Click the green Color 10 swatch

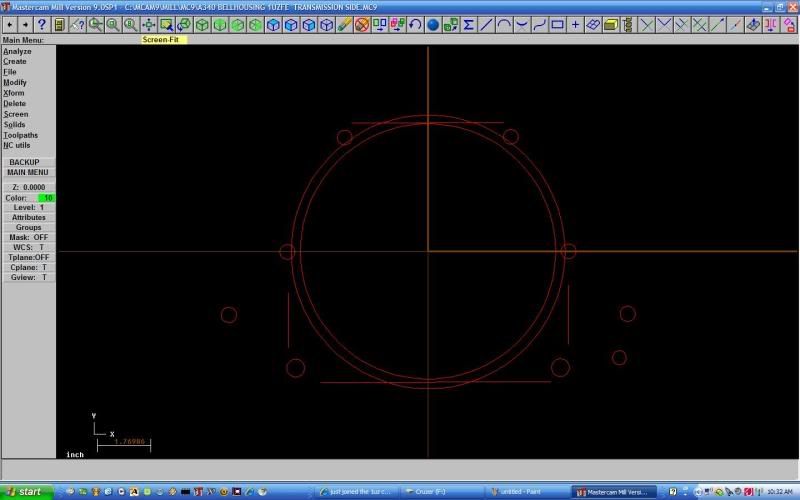tap(46, 198)
